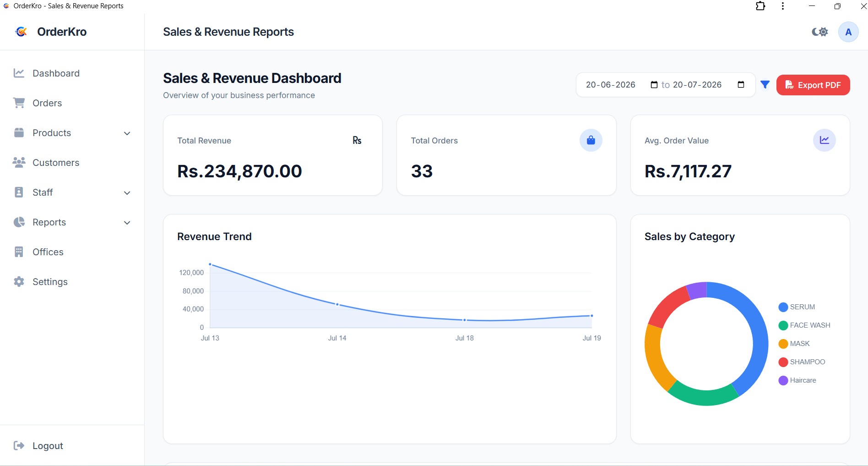Click the Revenue Trend heading
Viewport: 868px width, 466px height.
pos(214,236)
